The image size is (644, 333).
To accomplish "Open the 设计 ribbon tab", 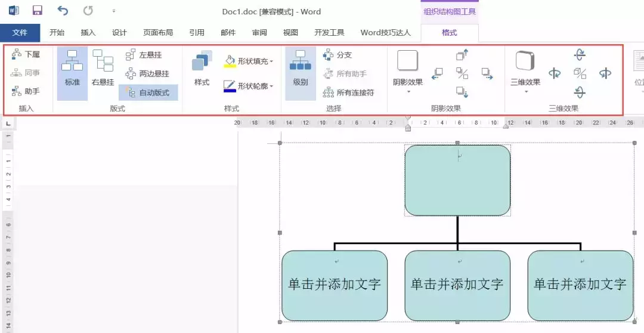I will point(119,33).
